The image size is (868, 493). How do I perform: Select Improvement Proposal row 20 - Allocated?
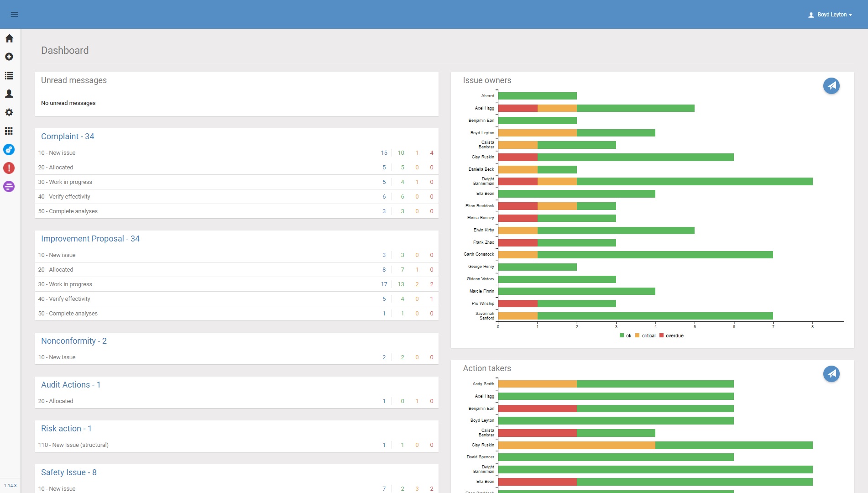tap(237, 270)
